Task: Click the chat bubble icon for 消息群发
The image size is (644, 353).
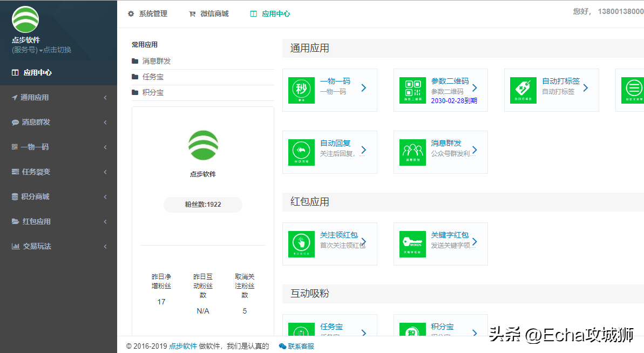Action: pos(15,123)
